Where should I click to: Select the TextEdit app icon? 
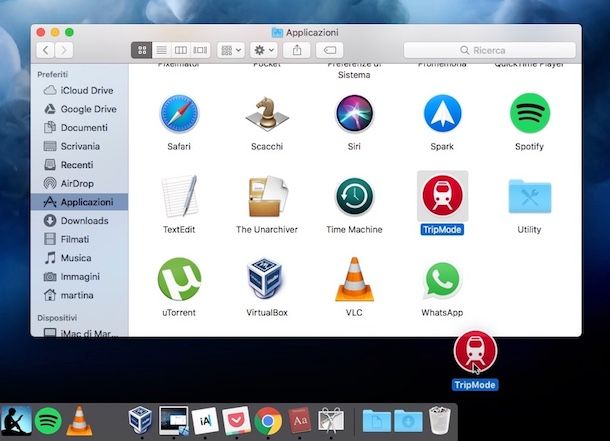tap(179, 196)
